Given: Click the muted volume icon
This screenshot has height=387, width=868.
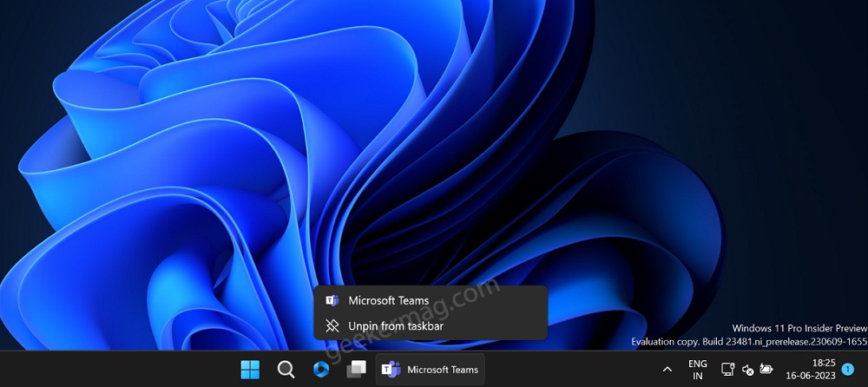Looking at the screenshot, I should [x=747, y=370].
